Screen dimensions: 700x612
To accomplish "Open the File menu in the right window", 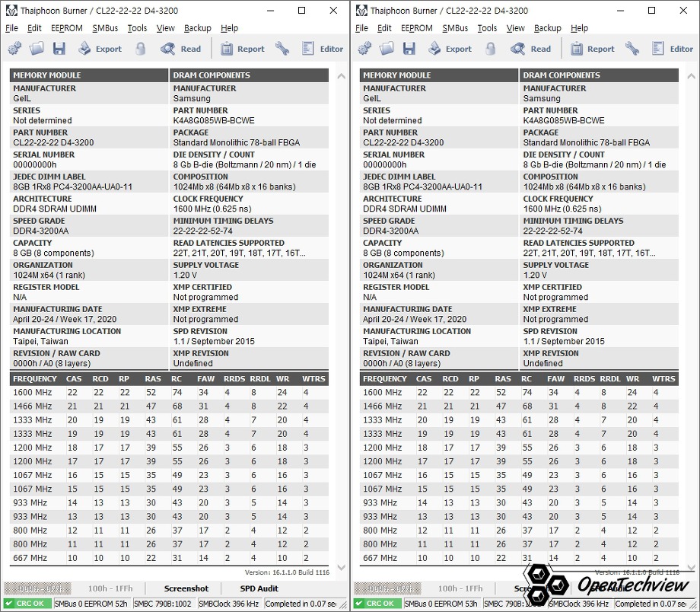I will pos(361,28).
